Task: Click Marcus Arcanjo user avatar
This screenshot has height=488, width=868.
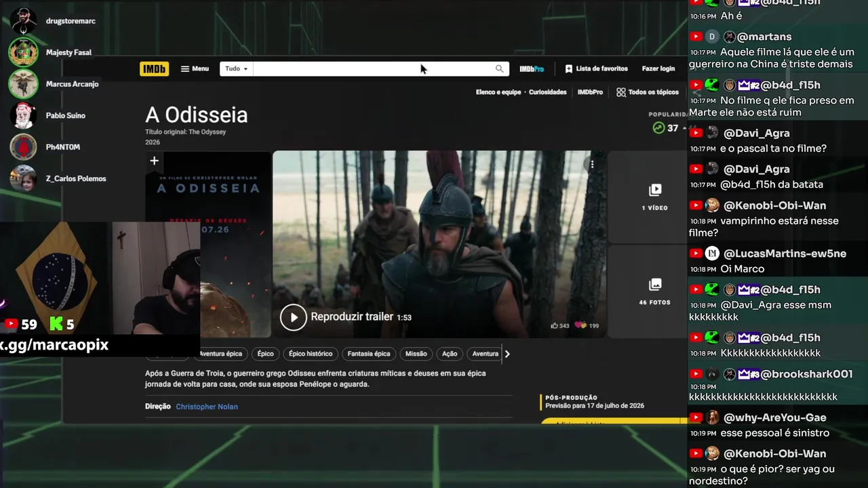Action: pos(23,84)
